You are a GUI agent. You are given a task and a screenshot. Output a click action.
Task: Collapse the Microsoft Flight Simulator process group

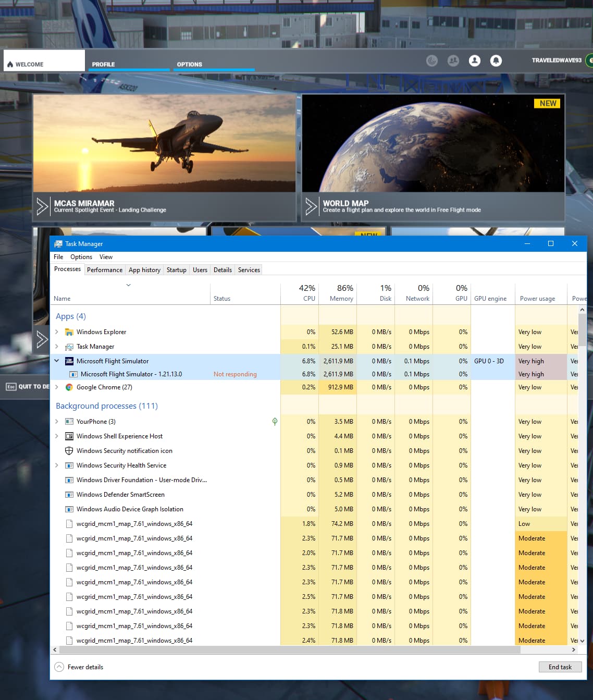(57, 361)
